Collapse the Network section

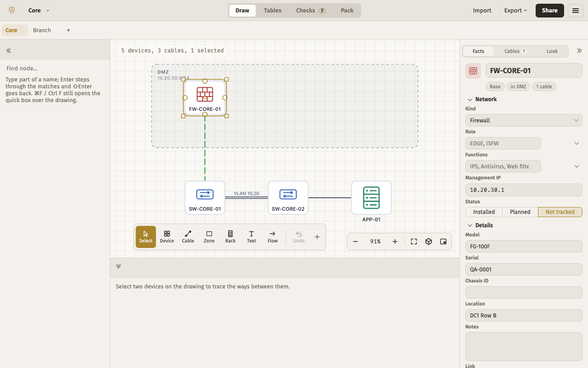pyautogui.click(x=482, y=99)
